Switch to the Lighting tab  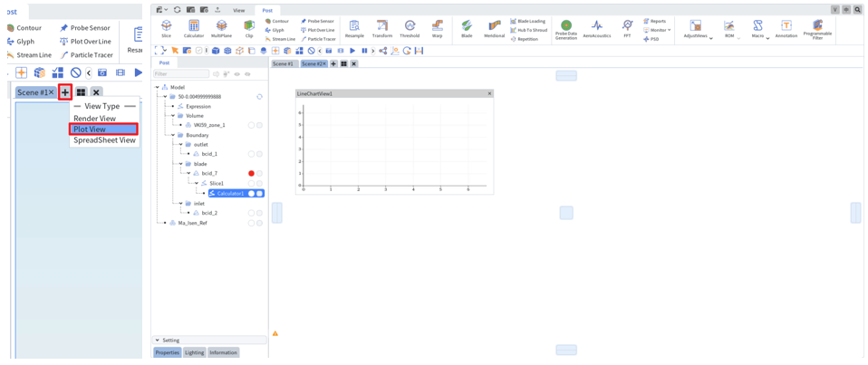[x=194, y=352]
